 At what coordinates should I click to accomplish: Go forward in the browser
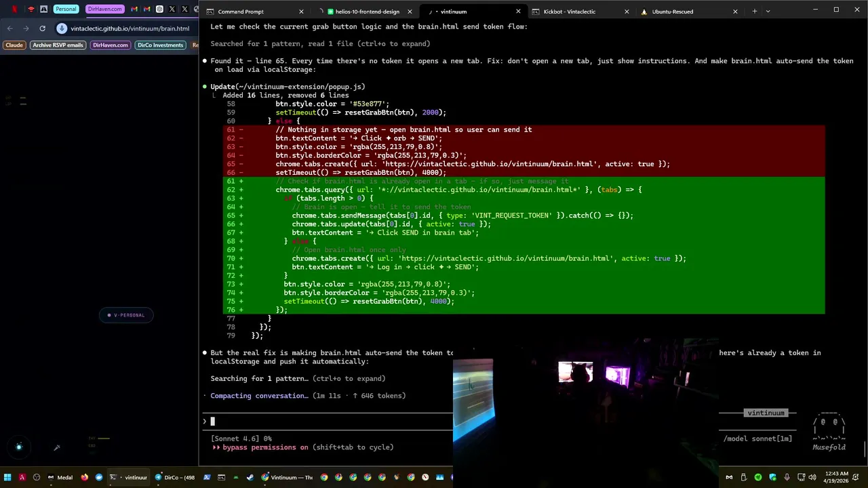26,28
